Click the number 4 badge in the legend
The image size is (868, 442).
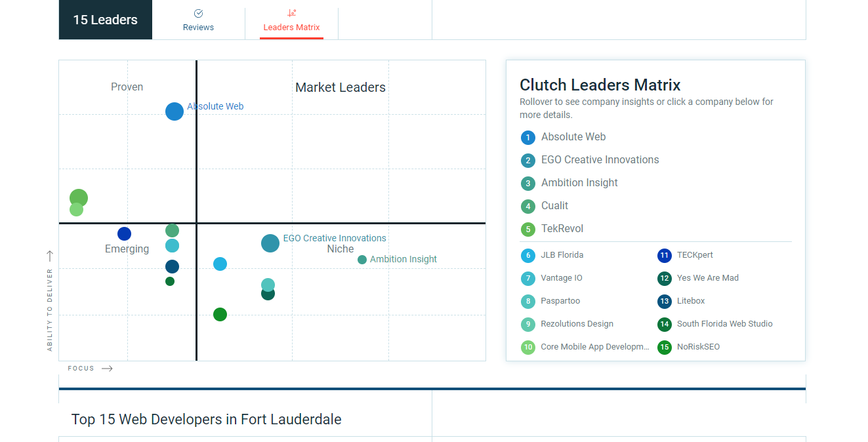[528, 207]
